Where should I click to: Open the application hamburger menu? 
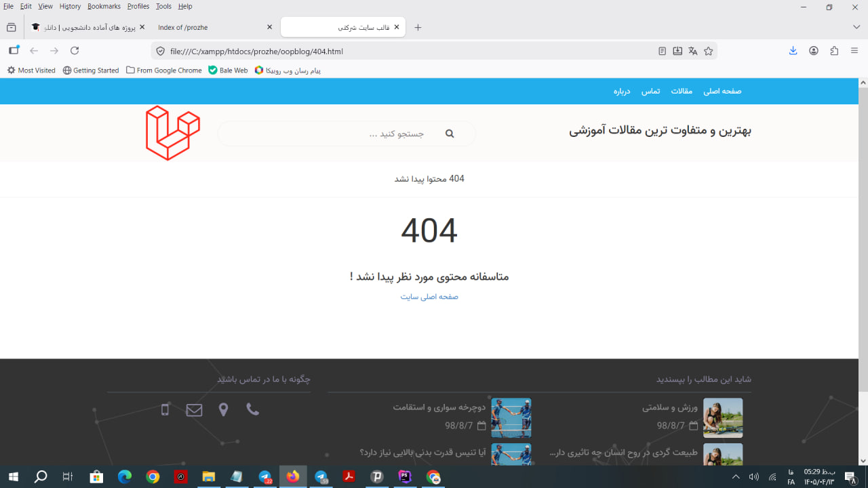(x=854, y=51)
